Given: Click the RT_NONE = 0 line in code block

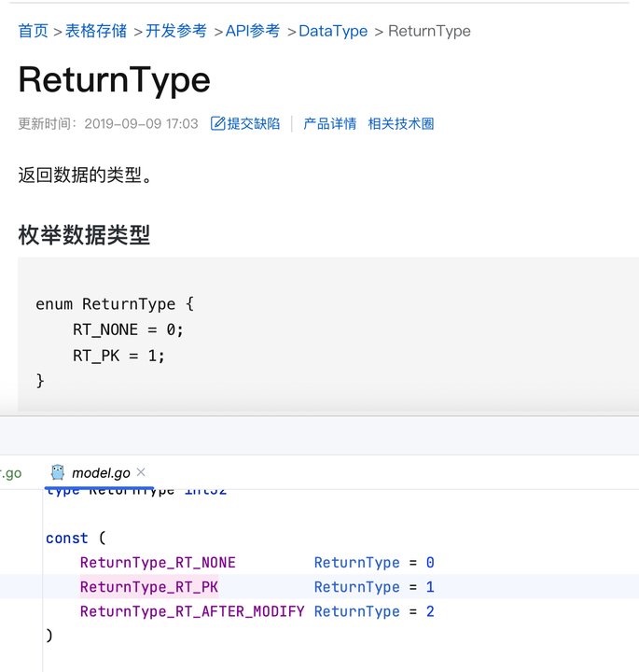Looking at the screenshot, I should pyautogui.click(x=128, y=329).
